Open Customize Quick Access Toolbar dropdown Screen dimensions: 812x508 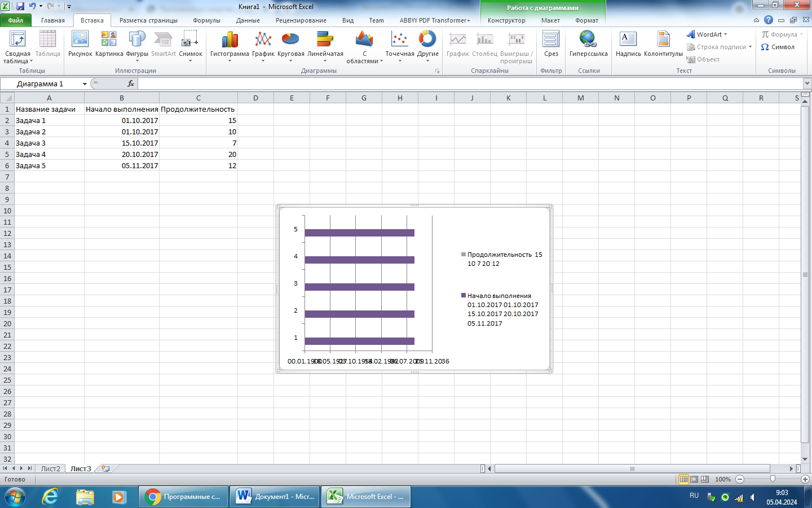click(69, 7)
